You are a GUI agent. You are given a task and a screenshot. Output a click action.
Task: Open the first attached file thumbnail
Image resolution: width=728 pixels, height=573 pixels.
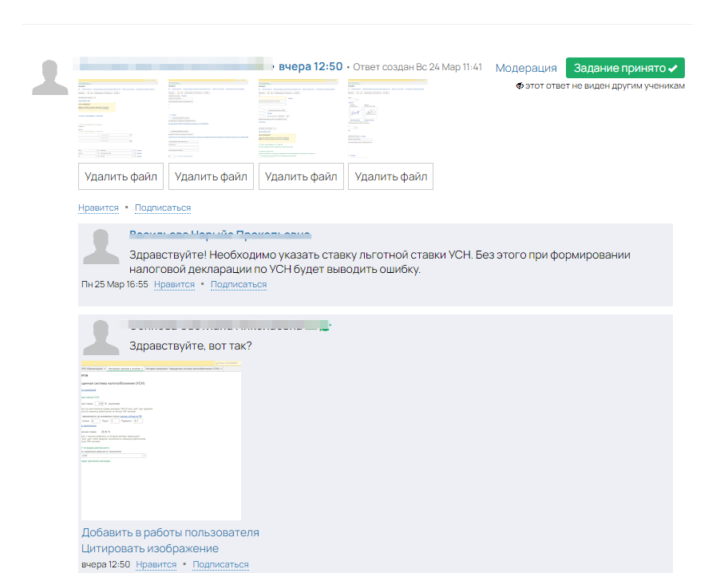[x=121, y=118]
